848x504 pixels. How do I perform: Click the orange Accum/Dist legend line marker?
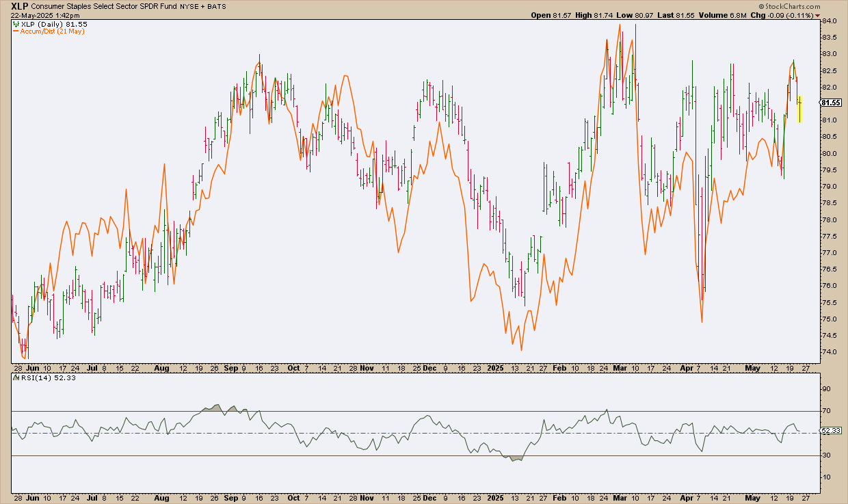16,31
